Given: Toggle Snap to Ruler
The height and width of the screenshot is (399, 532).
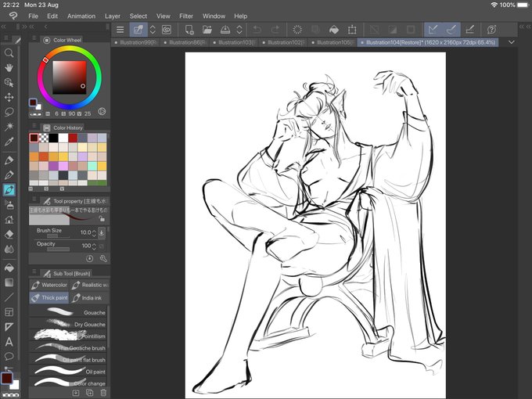Looking at the screenshot, I should point(433,30).
